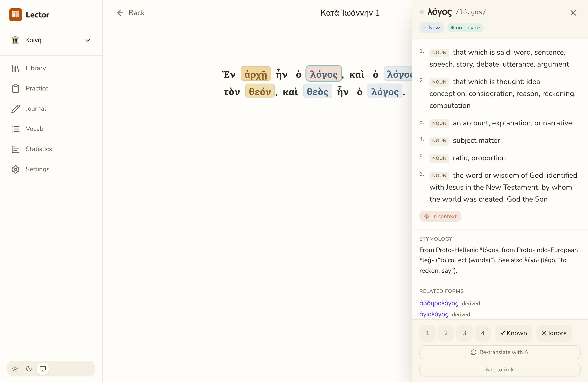Select the word ἀρχῇ in the text

coord(256,74)
